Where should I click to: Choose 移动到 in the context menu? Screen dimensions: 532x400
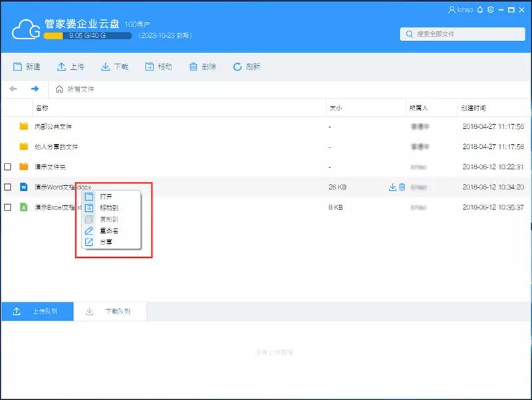tap(112, 208)
